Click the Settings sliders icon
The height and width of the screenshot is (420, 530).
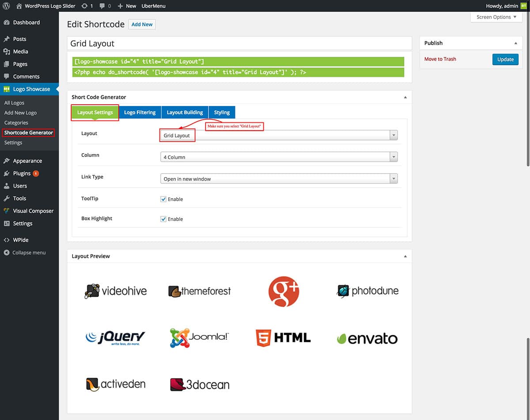point(7,223)
